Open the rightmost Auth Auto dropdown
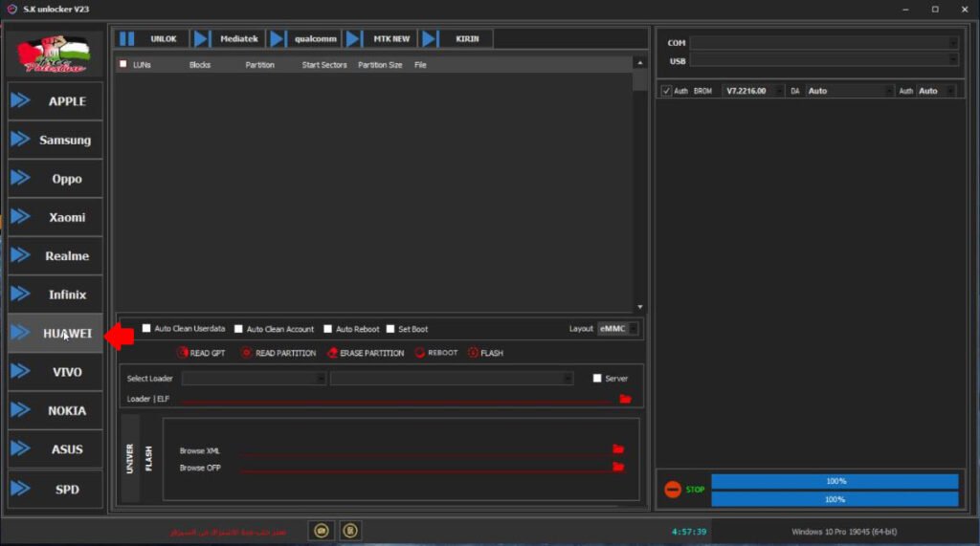Screen dimensions: 980x546 click(x=936, y=91)
